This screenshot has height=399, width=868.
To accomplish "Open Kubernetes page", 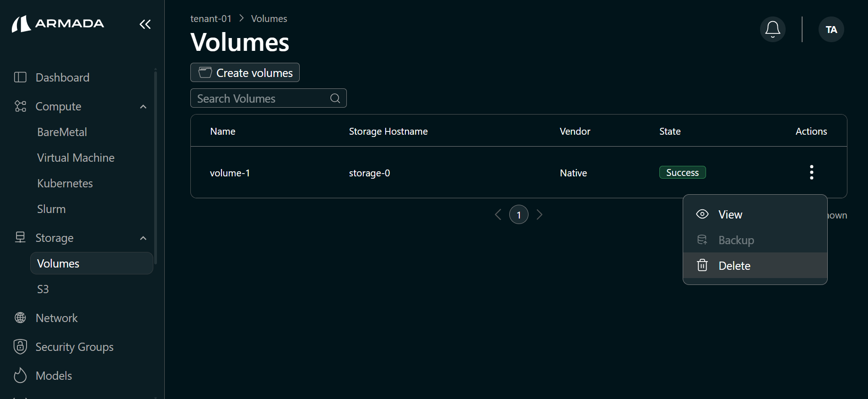I will click(x=65, y=183).
